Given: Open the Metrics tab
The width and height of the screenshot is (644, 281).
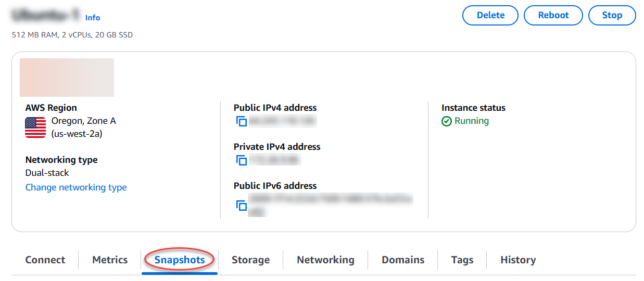Looking at the screenshot, I should (x=110, y=260).
